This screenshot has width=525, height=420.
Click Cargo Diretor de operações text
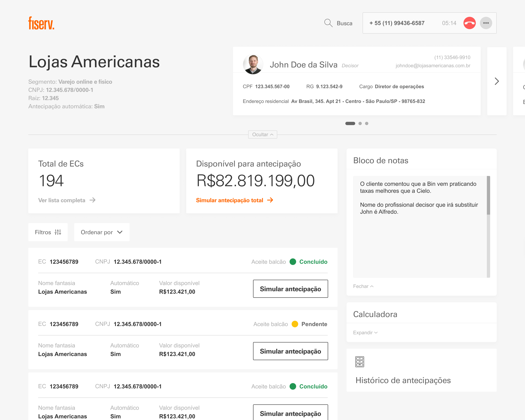391,87
